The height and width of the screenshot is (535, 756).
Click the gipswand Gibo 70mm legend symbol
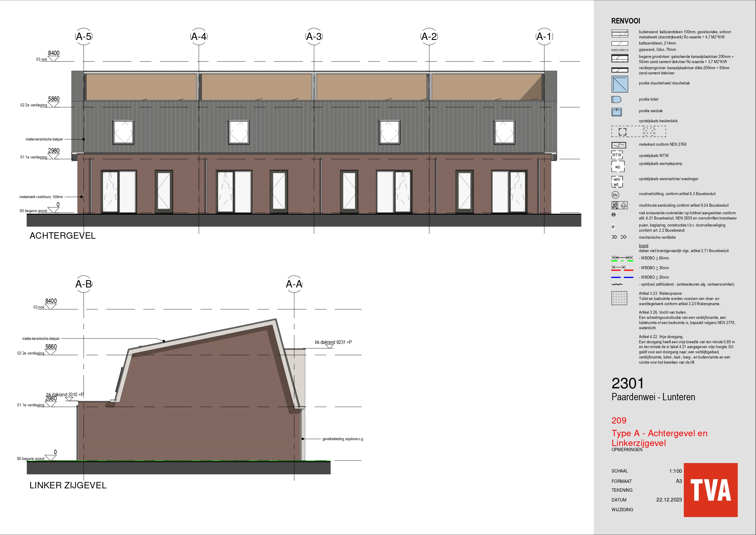620,50
